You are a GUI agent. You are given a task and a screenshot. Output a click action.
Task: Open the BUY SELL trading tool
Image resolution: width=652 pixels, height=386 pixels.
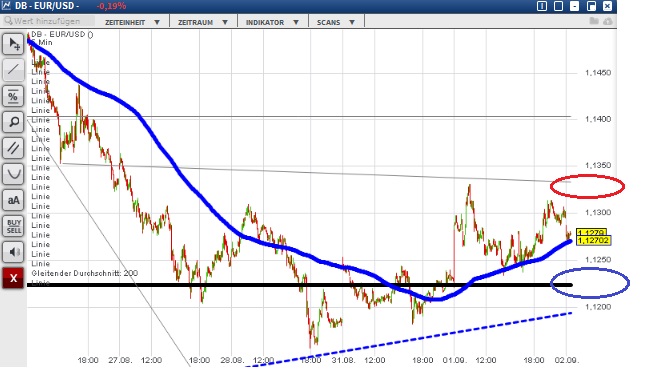(13, 226)
